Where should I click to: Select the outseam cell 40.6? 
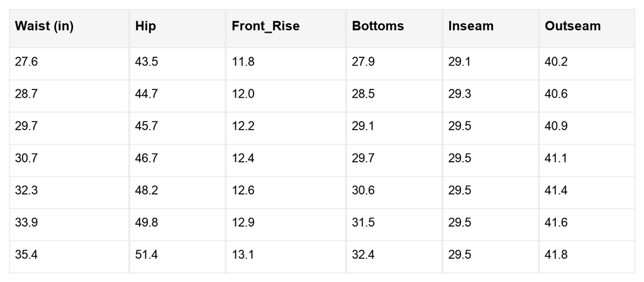point(556,94)
